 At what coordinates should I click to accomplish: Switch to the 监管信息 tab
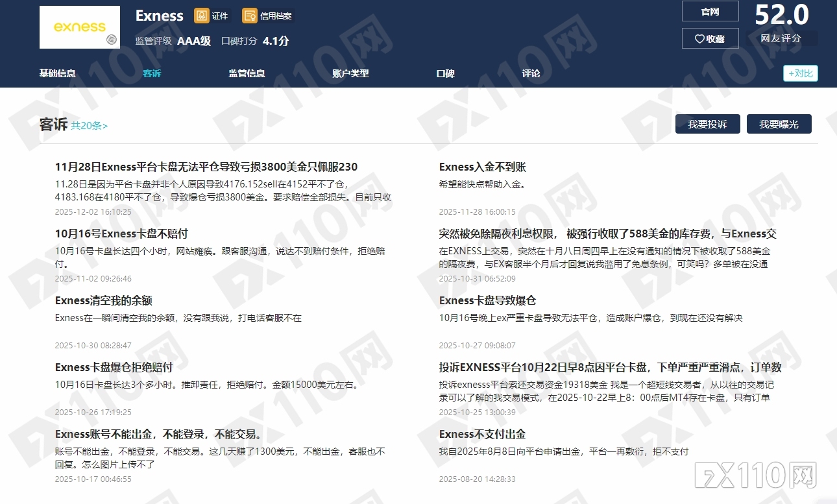pyautogui.click(x=247, y=73)
